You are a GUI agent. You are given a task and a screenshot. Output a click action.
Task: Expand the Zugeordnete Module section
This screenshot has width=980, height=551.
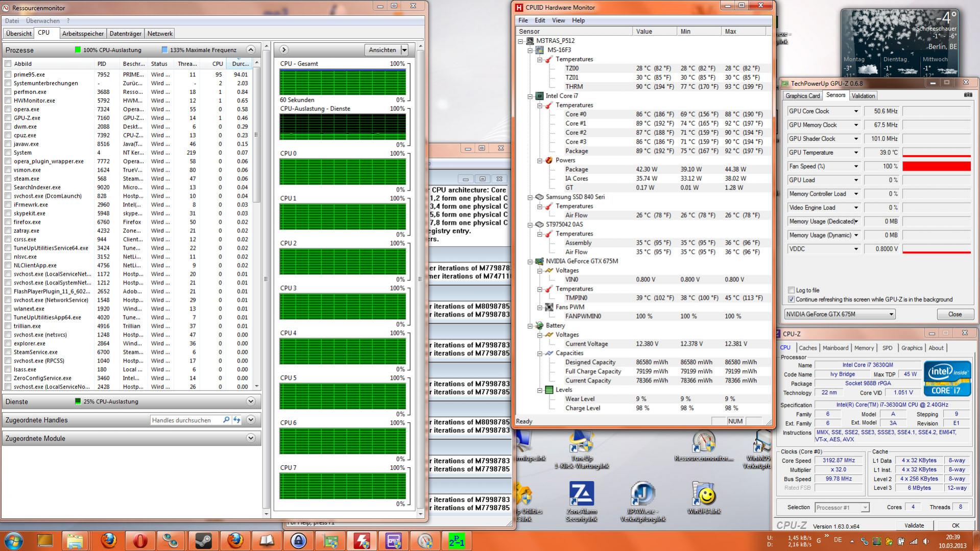(251, 438)
